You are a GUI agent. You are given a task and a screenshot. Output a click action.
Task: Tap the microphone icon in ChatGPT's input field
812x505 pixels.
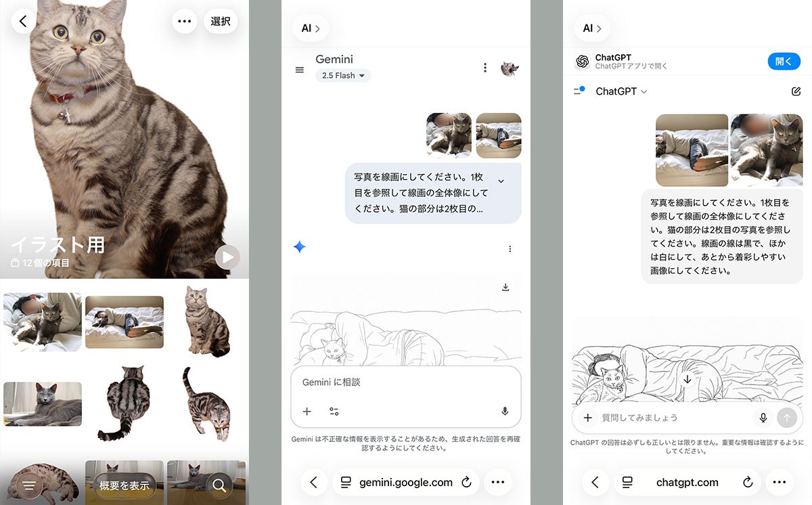[763, 418]
